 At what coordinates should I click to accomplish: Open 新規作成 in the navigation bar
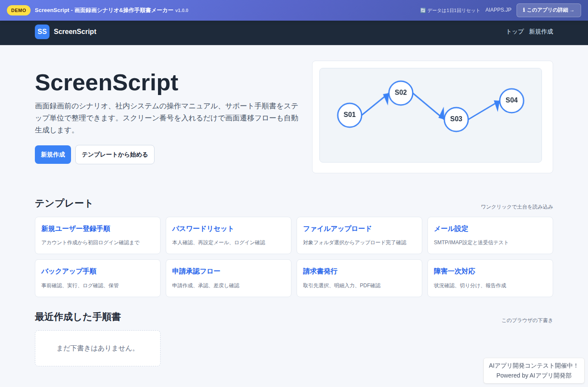pos(541,32)
